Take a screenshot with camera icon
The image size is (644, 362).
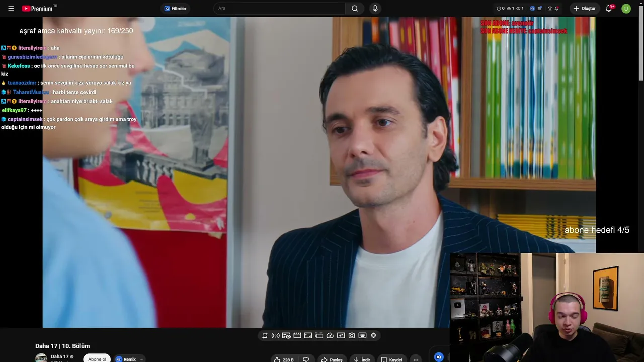point(352,336)
